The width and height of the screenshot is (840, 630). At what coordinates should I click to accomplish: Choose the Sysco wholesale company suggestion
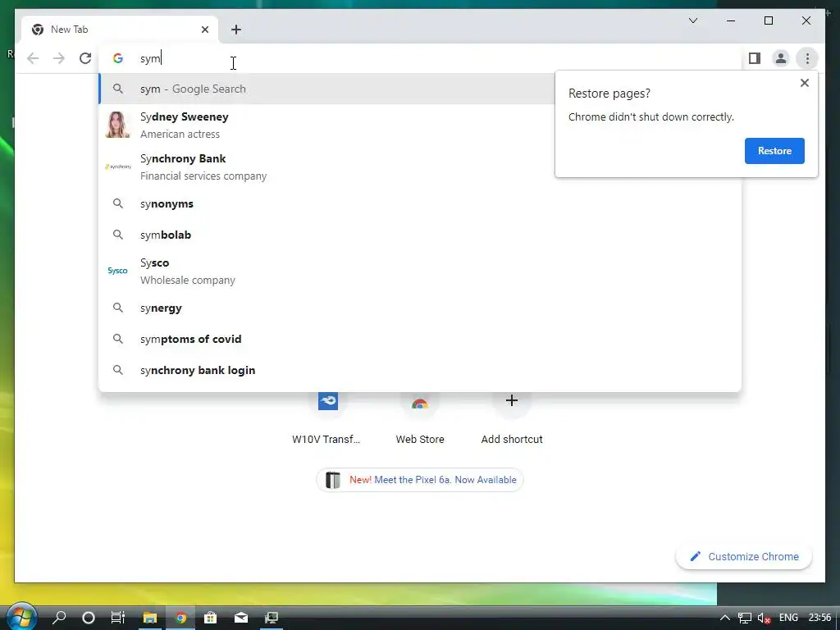coord(420,271)
